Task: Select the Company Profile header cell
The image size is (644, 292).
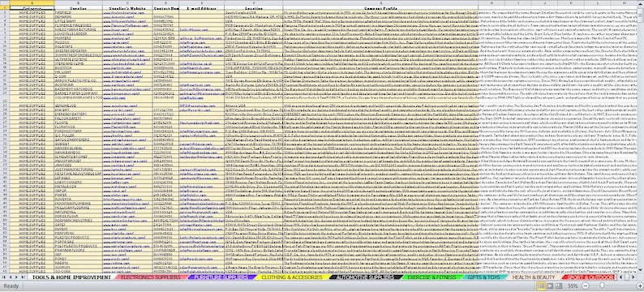Action: [380, 8]
